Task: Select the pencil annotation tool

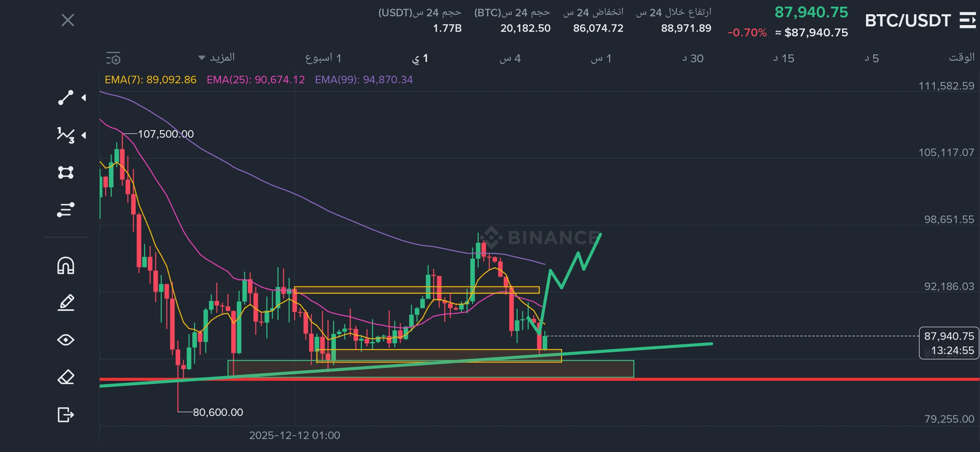Action: 65,303
